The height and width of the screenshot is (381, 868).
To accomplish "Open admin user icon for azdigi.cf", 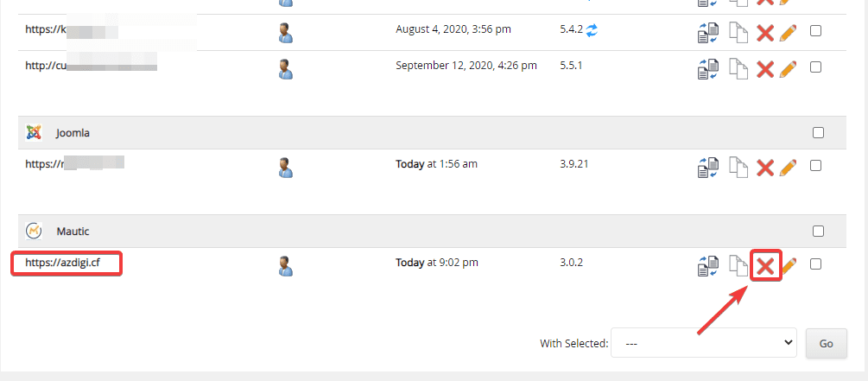I will (287, 265).
